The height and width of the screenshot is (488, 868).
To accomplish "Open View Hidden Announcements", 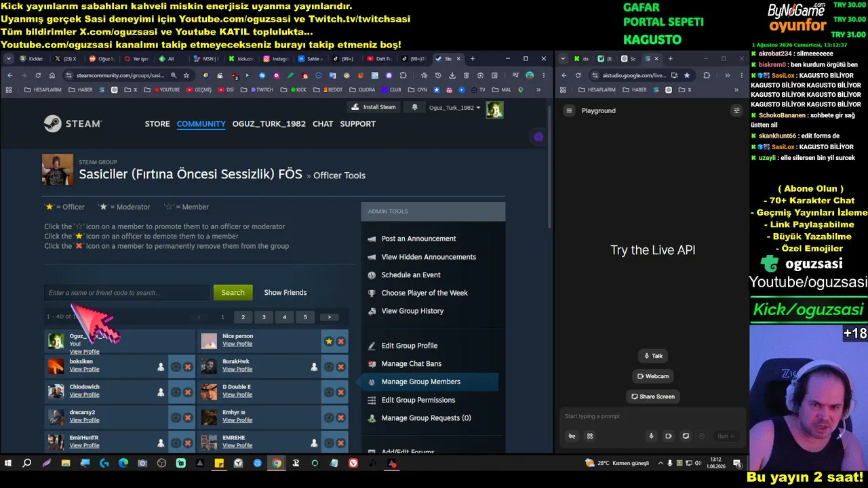I will 429,257.
